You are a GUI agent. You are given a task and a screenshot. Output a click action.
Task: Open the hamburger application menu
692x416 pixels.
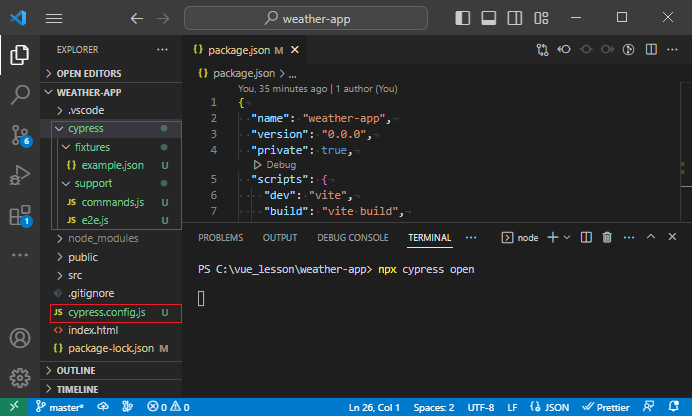click(54, 18)
